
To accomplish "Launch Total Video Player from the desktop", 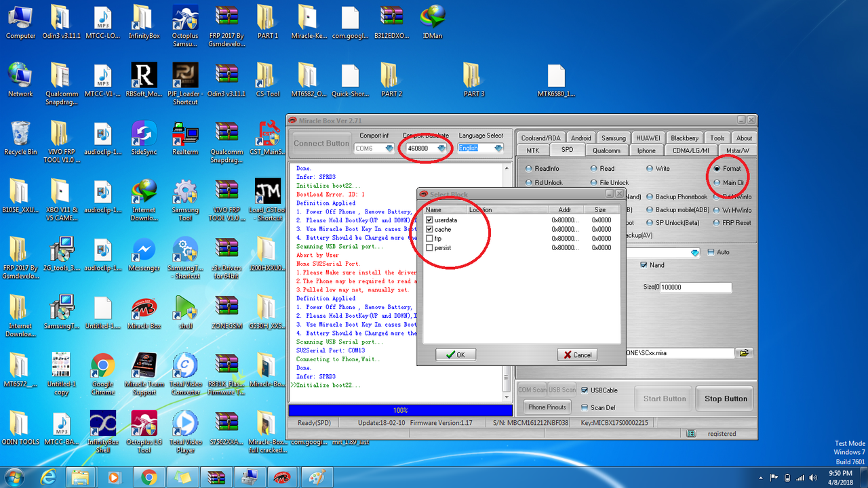I will point(185,433).
